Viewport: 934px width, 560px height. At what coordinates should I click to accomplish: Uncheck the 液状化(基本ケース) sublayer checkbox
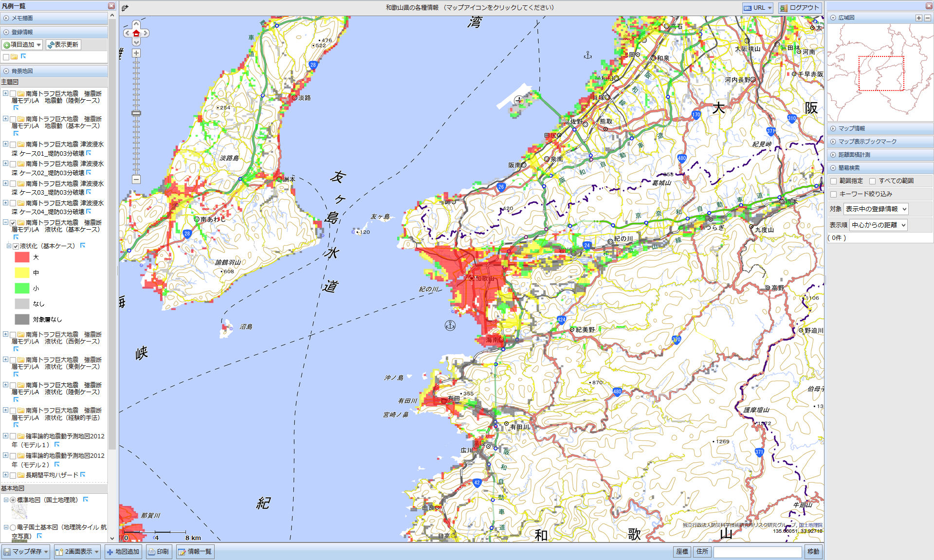point(16,246)
